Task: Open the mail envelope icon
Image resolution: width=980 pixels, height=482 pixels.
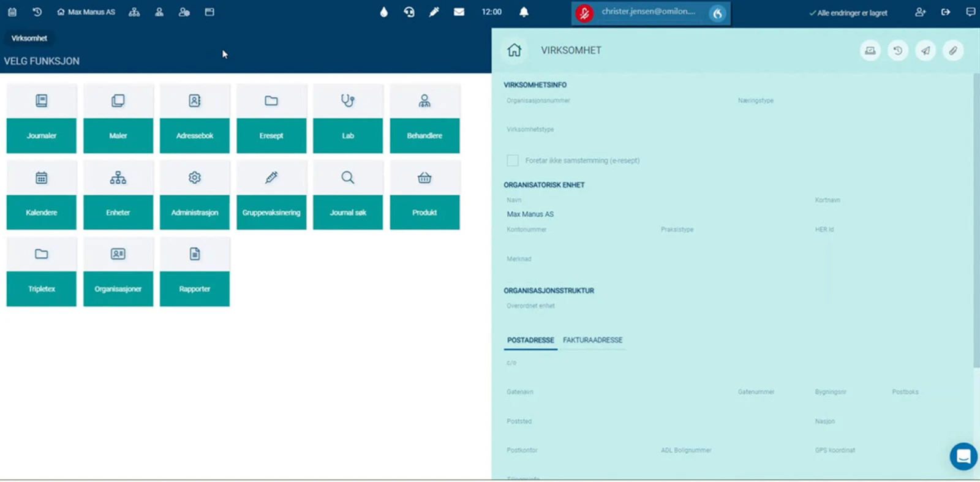Action: point(459,12)
